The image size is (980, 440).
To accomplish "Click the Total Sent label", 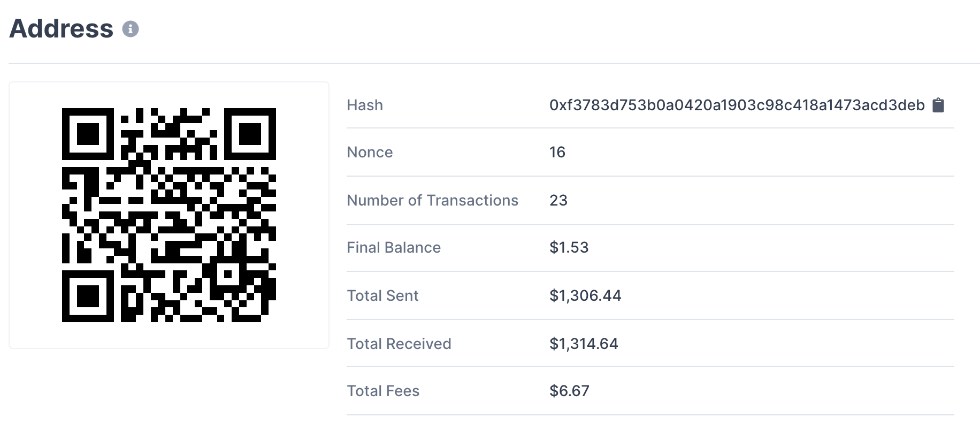I will 382,296.
